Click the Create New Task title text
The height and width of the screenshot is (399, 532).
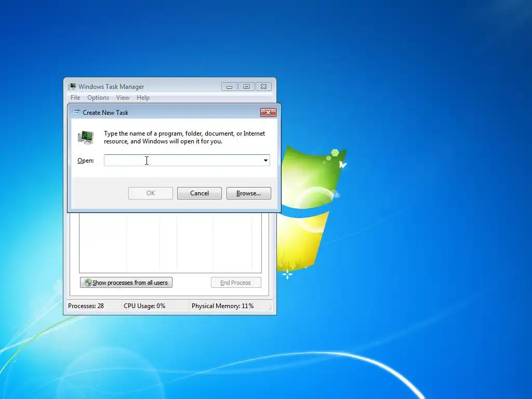point(105,113)
